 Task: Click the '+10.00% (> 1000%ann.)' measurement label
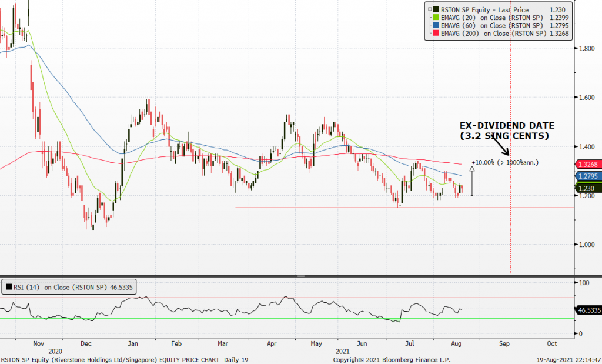click(505, 163)
